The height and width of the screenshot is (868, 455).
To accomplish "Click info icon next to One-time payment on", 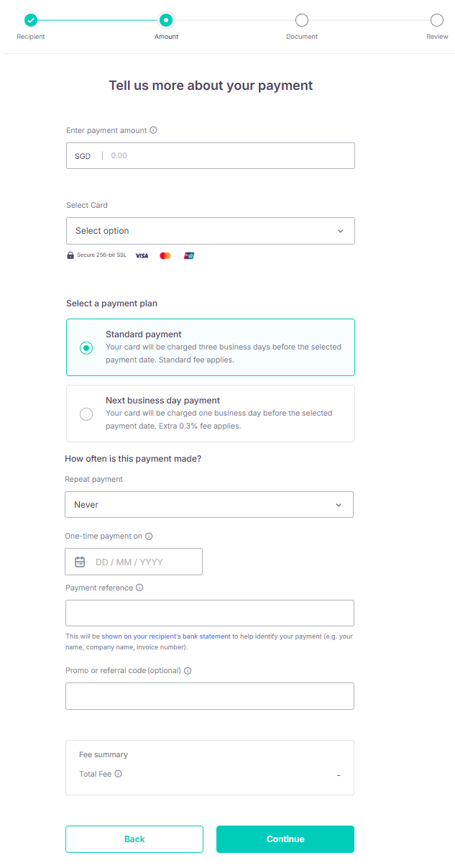I will (x=149, y=536).
